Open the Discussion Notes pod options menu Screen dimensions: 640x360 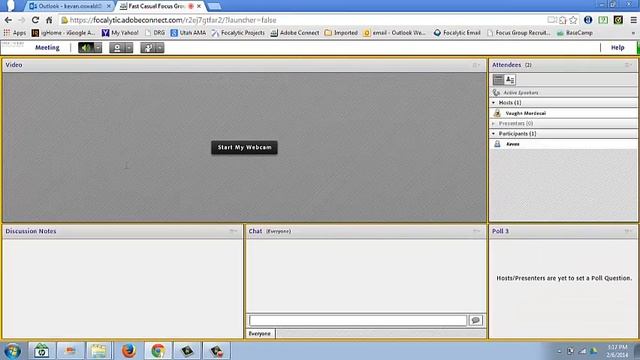[233, 231]
